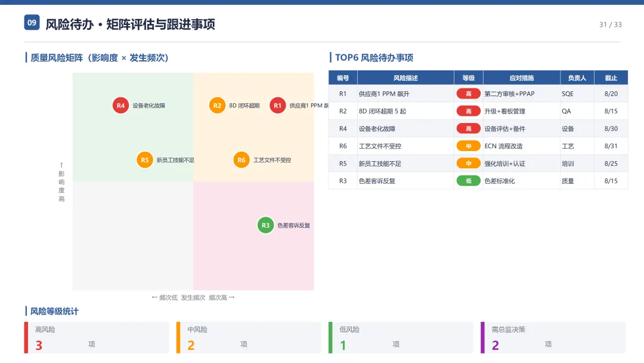
Task: Click the 发生频次 x-axis label
Action: click(x=193, y=298)
